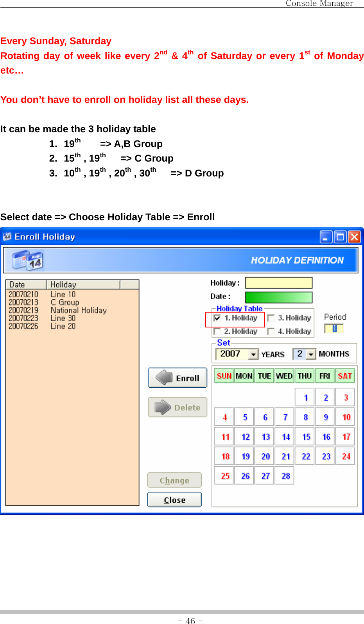This screenshot has height=624, width=364.
Task: Click the Close button
Action: [x=174, y=500]
